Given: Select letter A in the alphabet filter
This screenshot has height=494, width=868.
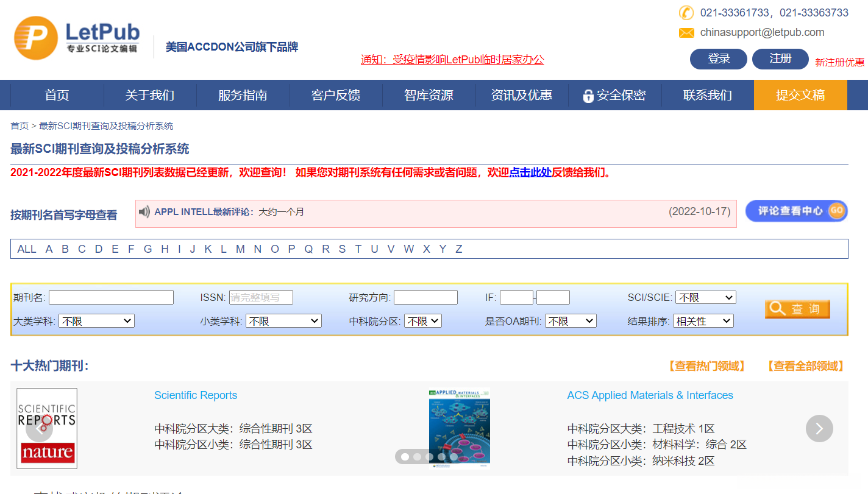Looking at the screenshot, I should 49,249.
